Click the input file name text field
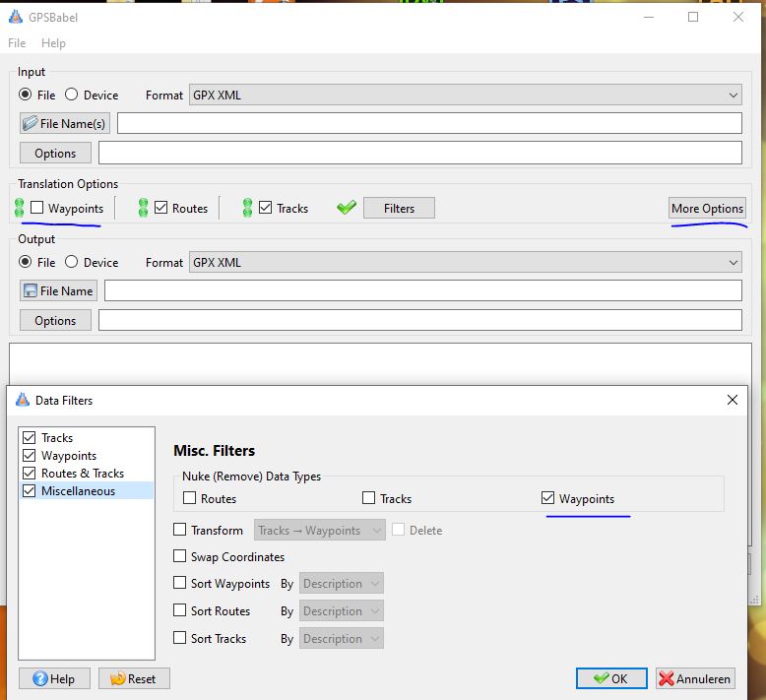This screenshot has width=766, height=700. pos(429,123)
